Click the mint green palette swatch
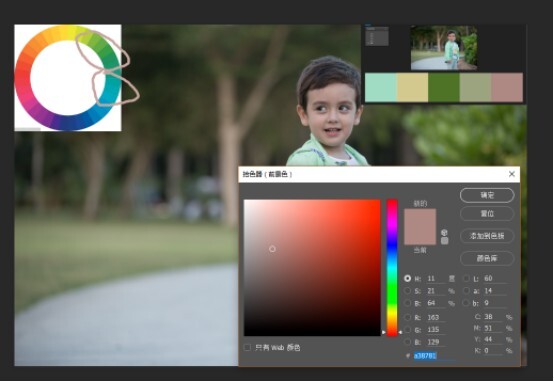Screen dimensions: 554x382 [x=381, y=87]
